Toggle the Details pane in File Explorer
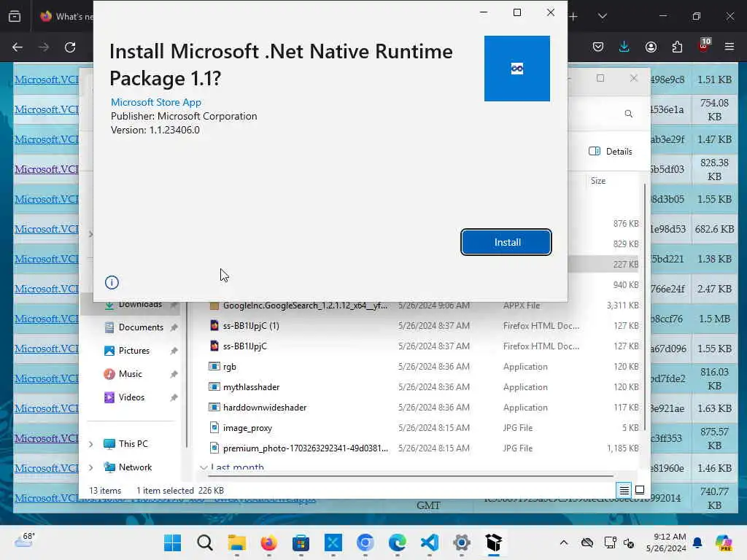747x560 pixels. tap(611, 152)
